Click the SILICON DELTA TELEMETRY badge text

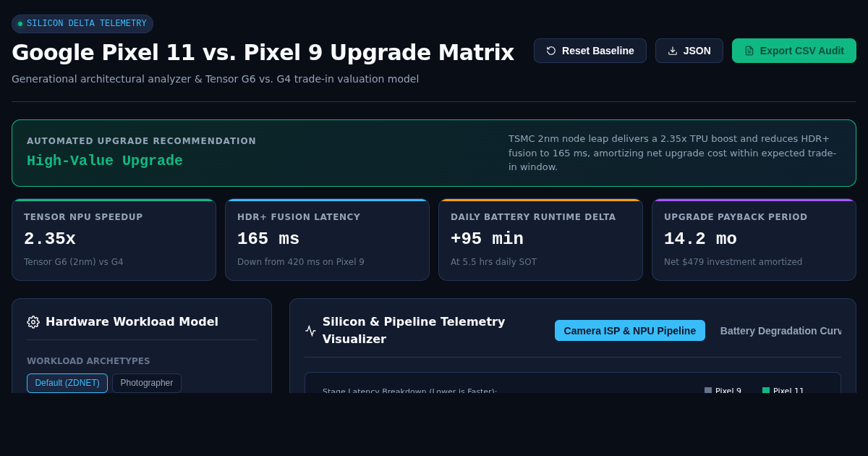pos(87,24)
